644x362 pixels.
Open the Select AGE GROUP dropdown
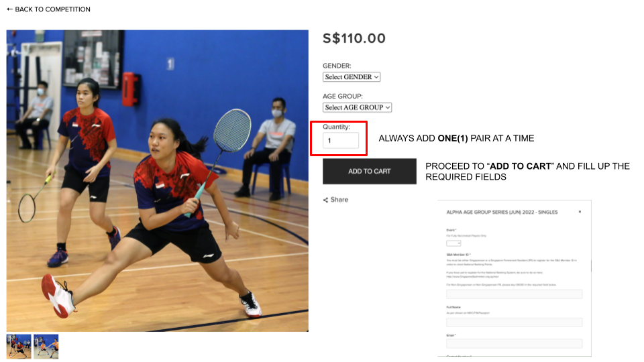coord(357,107)
